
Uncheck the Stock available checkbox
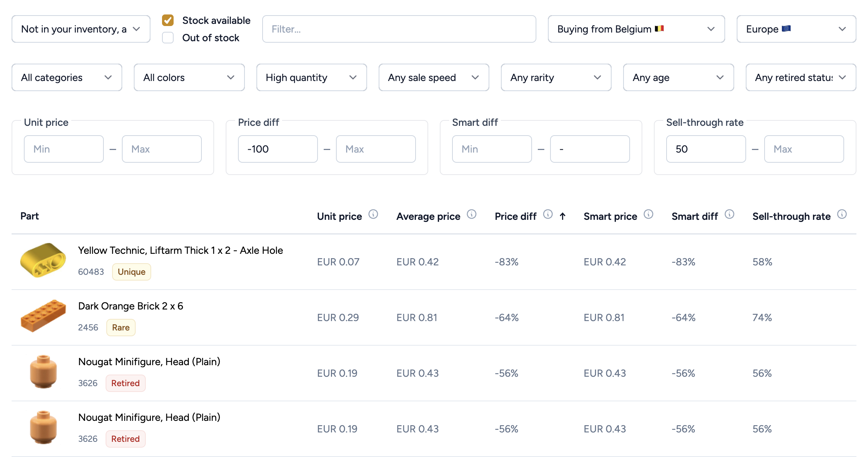pyautogui.click(x=168, y=20)
